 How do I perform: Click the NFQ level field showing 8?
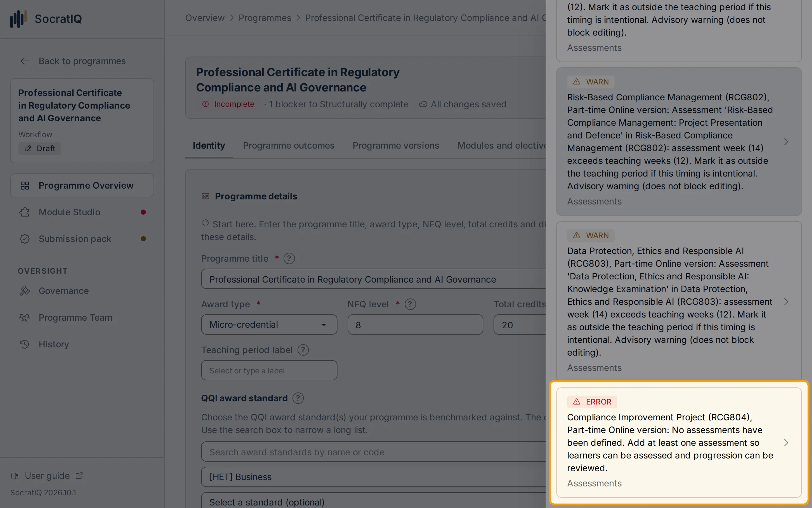click(415, 324)
